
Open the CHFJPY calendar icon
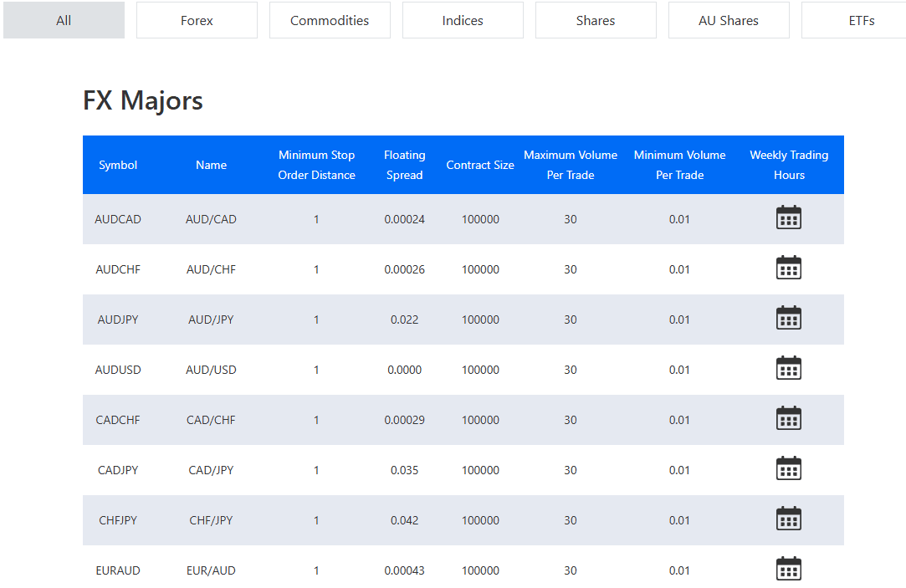pos(788,518)
